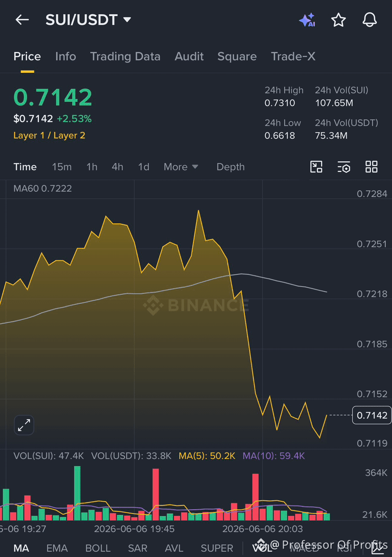
Task: Tap the 2026-06-06 19:45 time label
Action: (134, 529)
